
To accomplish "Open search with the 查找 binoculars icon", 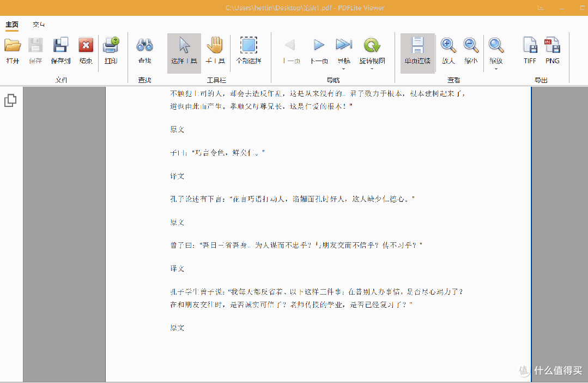I will (145, 45).
